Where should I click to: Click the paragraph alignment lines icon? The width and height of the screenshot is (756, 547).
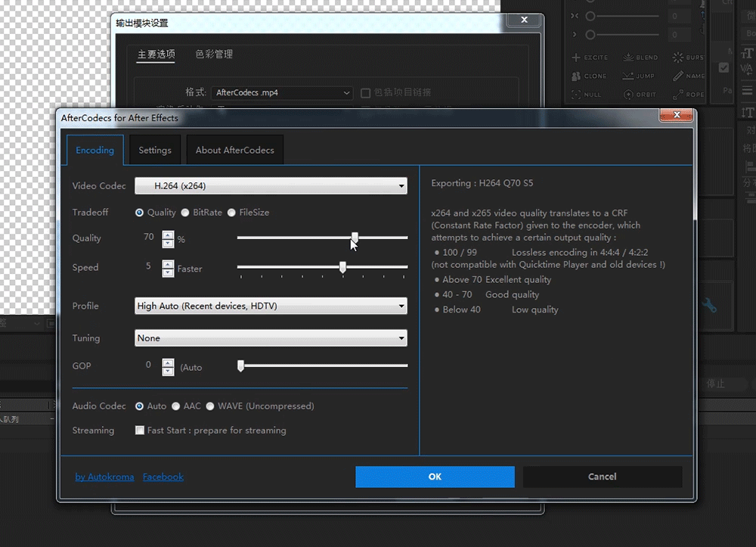point(747,90)
